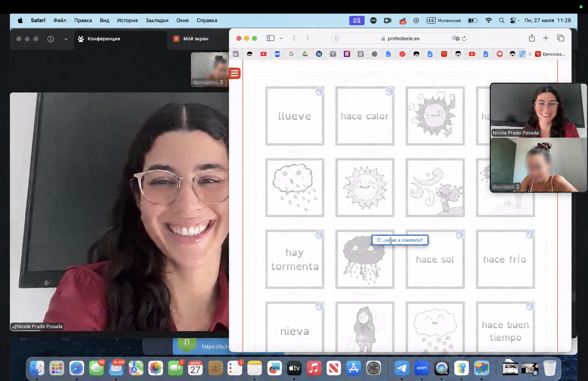Open the Zoom app from the Dock
Viewport: 588px width, 381px height.
(x=421, y=368)
